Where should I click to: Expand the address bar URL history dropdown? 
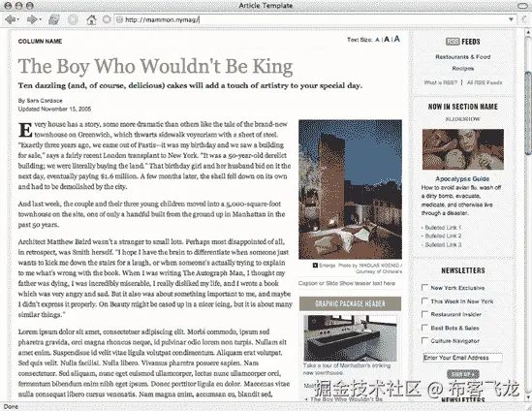point(511,19)
